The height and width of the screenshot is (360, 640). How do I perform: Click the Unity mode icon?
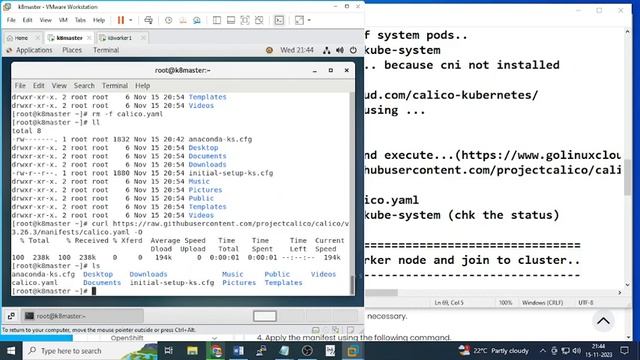pos(259,20)
